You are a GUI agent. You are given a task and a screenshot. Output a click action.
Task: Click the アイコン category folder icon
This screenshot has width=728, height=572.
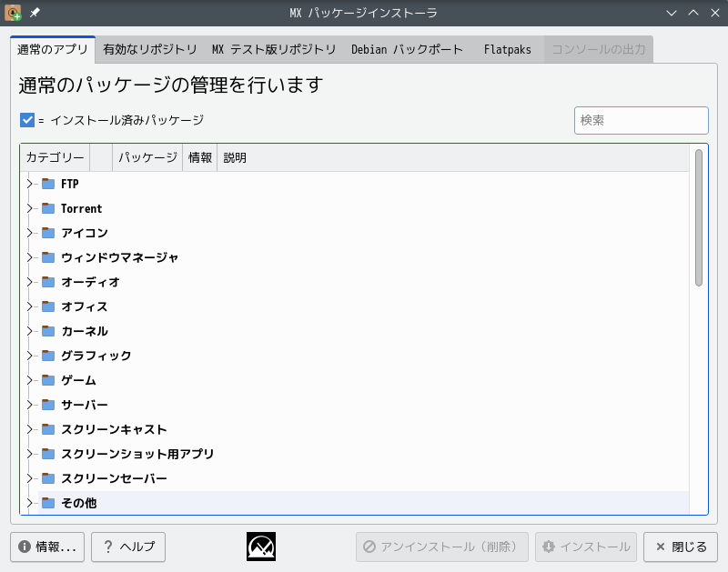48,233
